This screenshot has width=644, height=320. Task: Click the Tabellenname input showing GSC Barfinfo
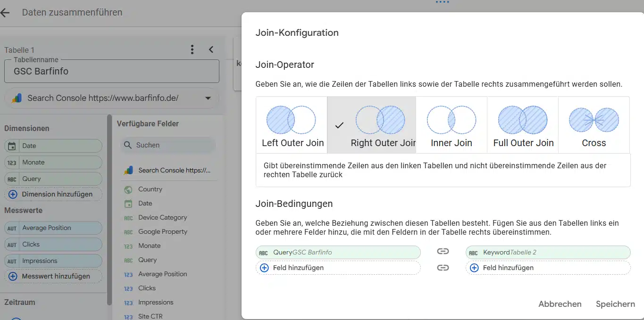(x=111, y=71)
